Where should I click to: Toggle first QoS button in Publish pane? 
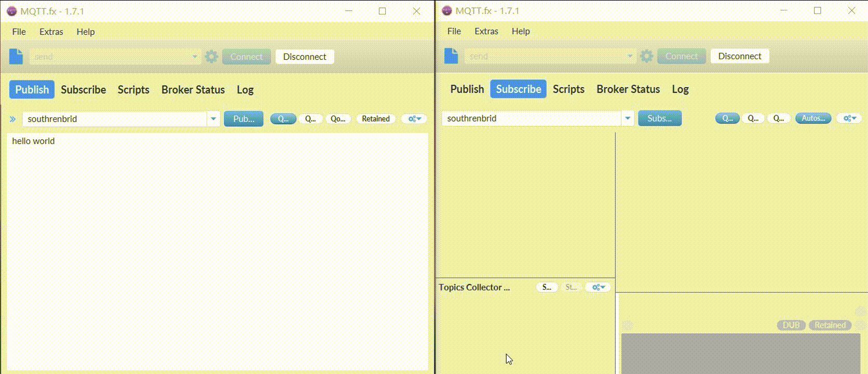[283, 119]
